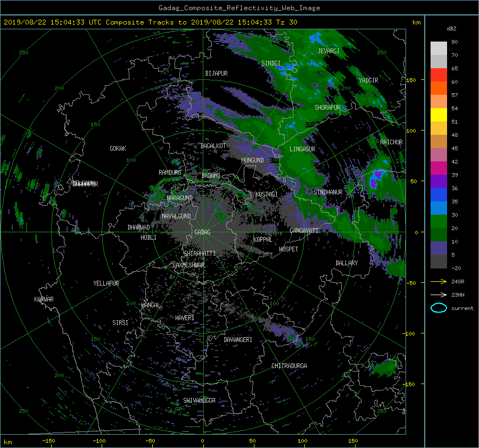
Task: Click the BAGALKOT label
Action: point(213,146)
